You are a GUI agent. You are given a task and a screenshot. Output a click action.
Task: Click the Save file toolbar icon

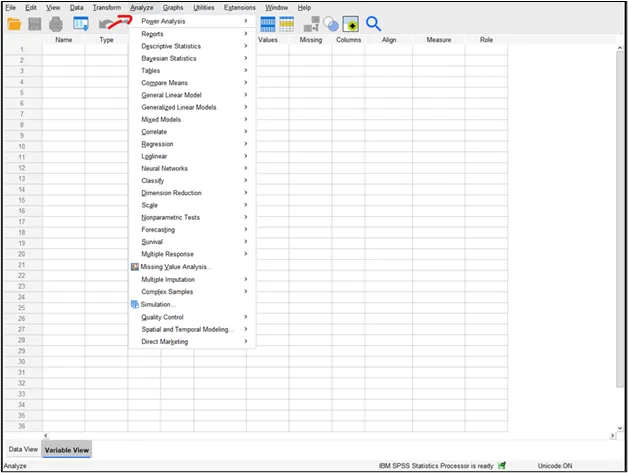pyautogui.click(x=35, y=24)
